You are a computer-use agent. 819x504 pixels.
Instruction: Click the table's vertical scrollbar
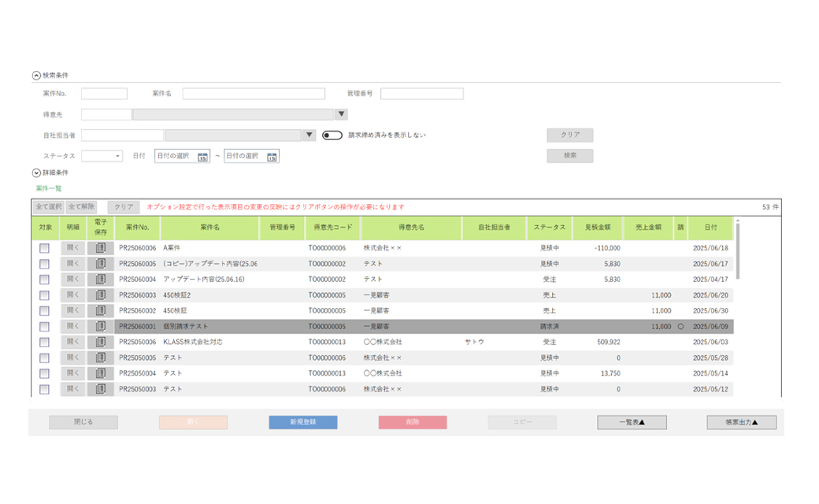[738, 252]
